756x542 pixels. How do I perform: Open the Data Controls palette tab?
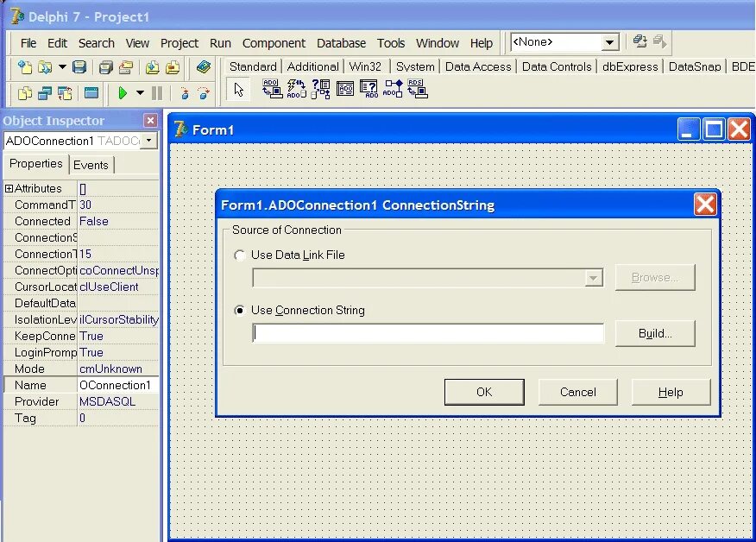[x=557, y=66]
